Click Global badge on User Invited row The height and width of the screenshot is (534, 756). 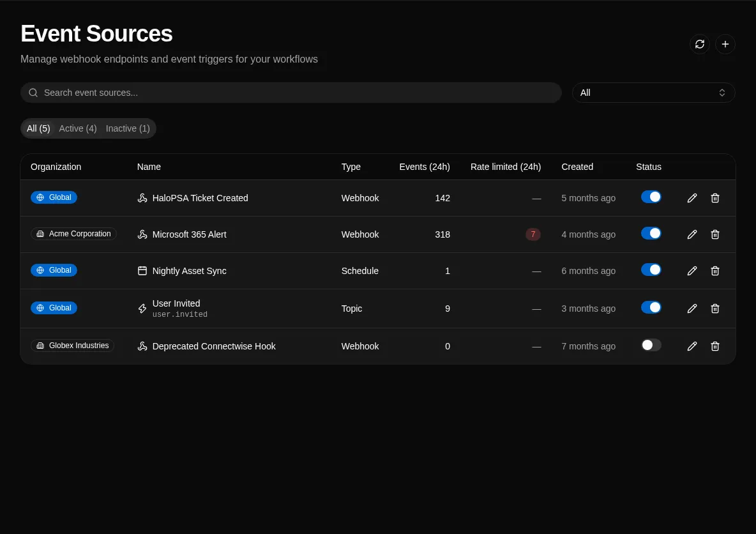click(54, 308)
